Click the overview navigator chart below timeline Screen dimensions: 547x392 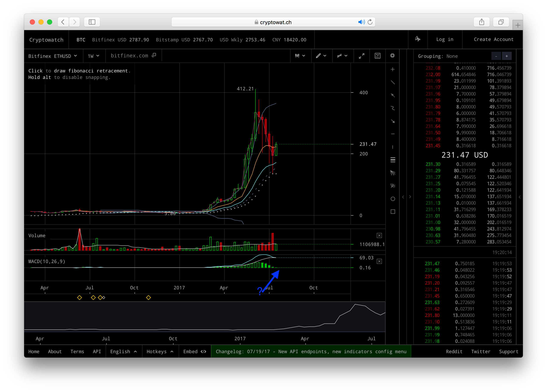tap(205, 317)
